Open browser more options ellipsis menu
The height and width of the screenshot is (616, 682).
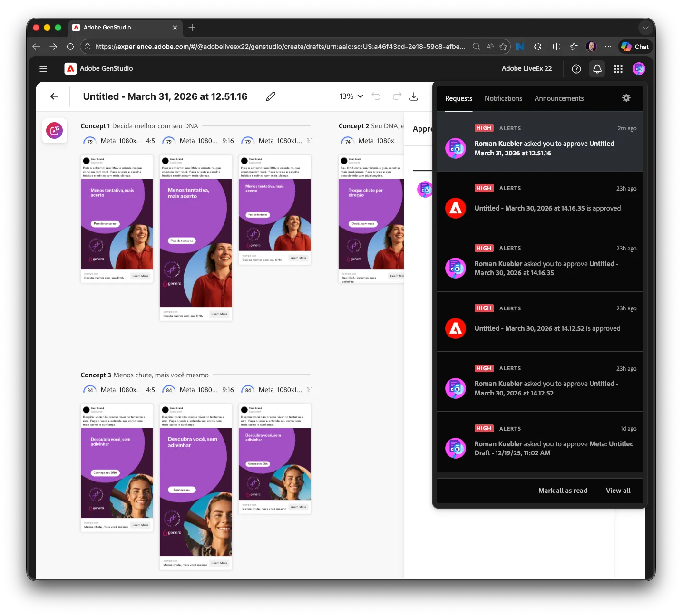click(608, 47)
